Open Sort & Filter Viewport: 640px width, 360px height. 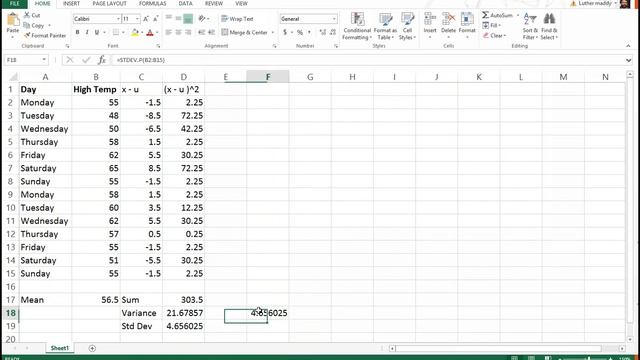tap(530, 26)
